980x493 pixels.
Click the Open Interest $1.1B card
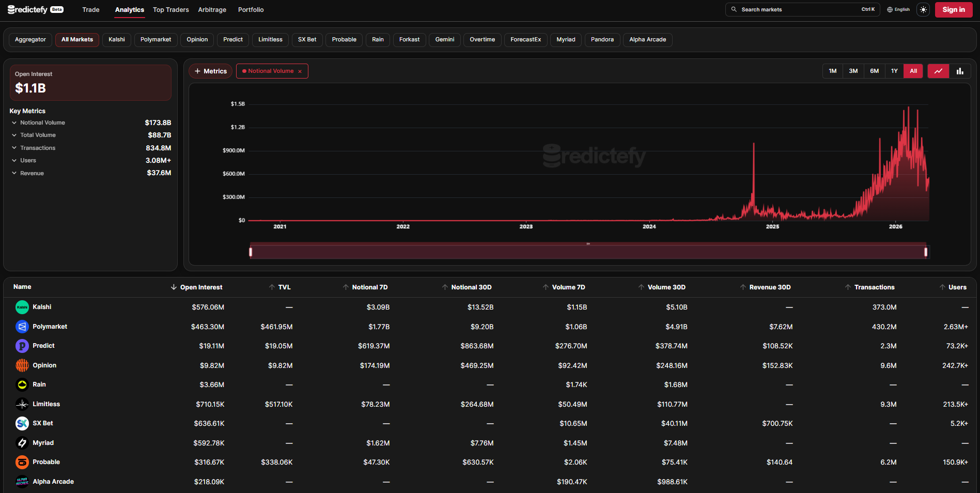pyautogui.click(x=90, y=83)
